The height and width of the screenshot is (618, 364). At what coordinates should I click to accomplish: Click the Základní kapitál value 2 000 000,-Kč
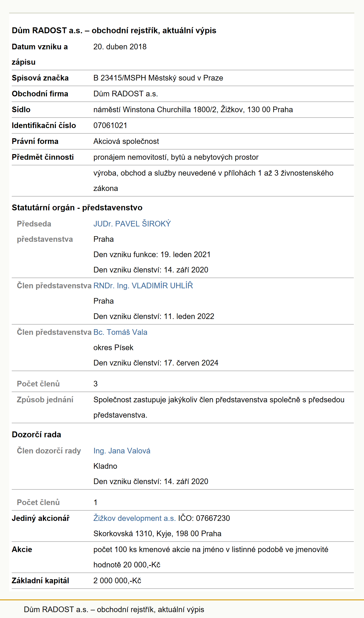tap(117, 581)
